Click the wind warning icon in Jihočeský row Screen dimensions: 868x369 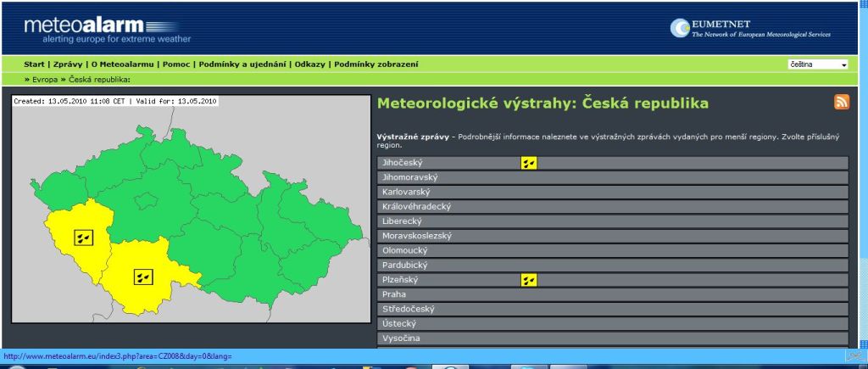click(x=529, y=163)
